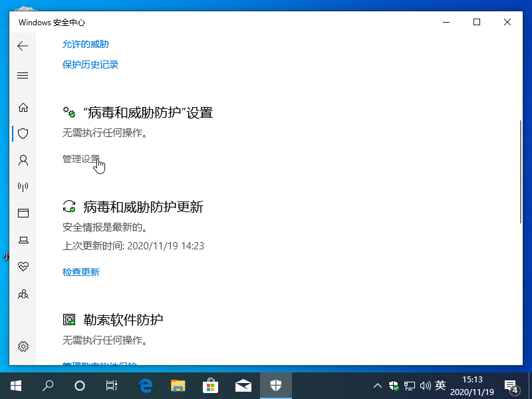The width and height of the screenshot is (532, 399).
Task: Expand the navigation hamburger menu
Action: coord(23,75)
